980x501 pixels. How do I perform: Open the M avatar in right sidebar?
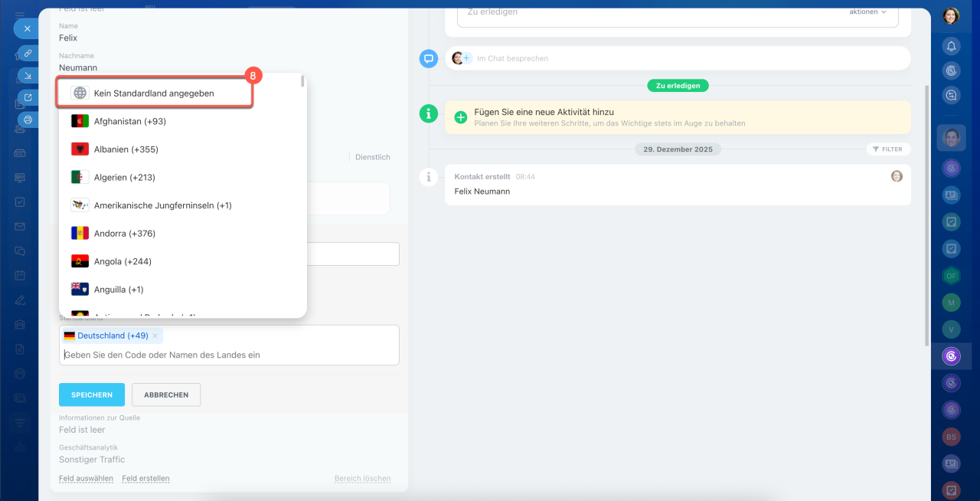pos(951,303)
